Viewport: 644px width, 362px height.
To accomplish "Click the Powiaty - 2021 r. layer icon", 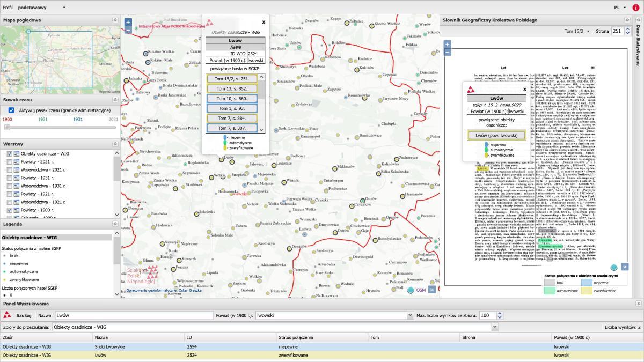I will (17, 162).
